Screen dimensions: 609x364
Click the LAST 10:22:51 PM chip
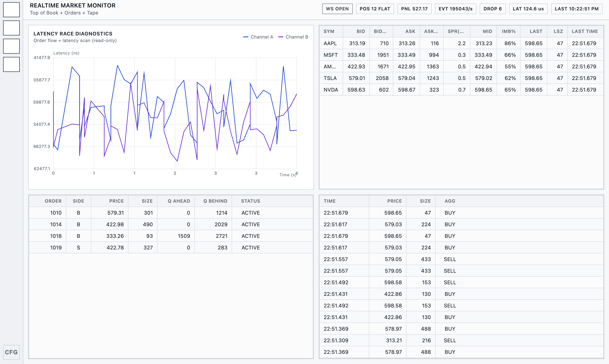[x=577, y=9]
